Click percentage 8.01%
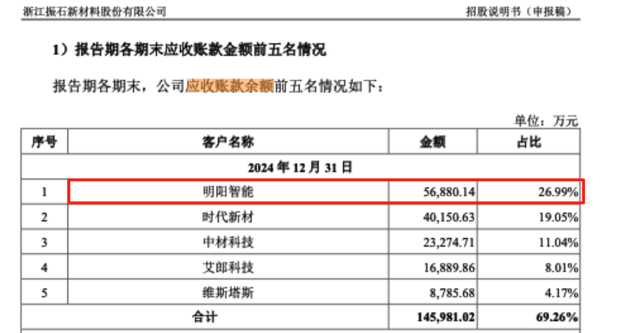Screen dimensions: 644x333 [562, 268]
